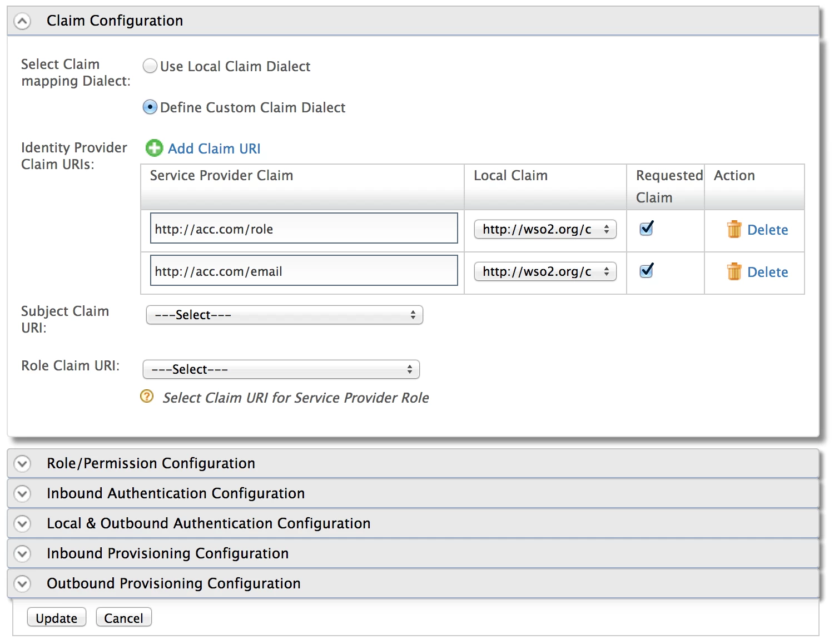Click the orange help icon under Role Claim URI
This screenshot has height=644, width=834.
pyautogui.click(x=147, y=397)
